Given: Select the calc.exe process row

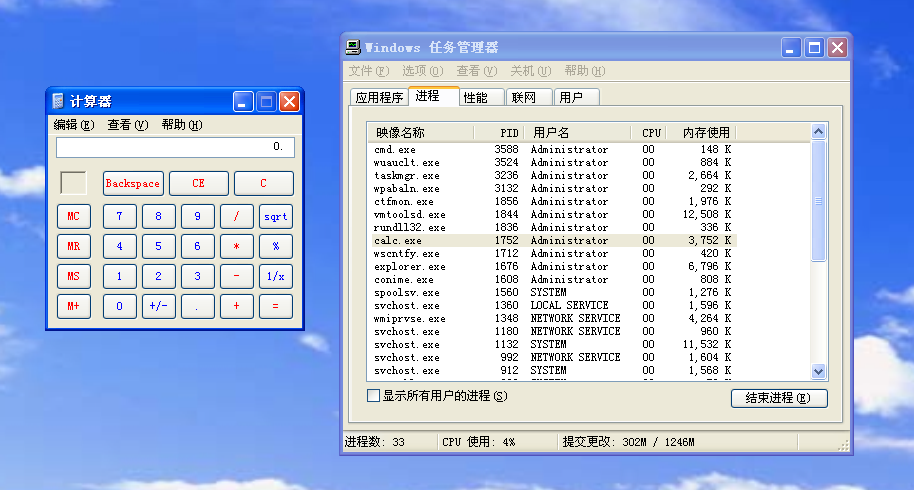Looking at the screenshot, I should point(553,241).
